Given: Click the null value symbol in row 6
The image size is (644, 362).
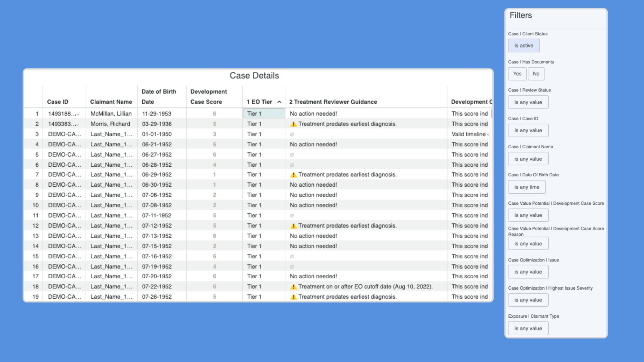Looking at the screenshot, I should point(292,165).
